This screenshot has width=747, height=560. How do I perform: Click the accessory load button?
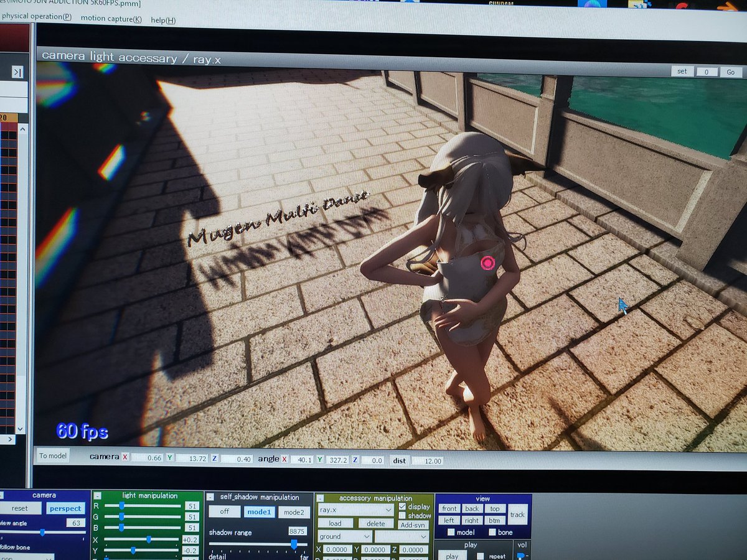click(336, 523)
